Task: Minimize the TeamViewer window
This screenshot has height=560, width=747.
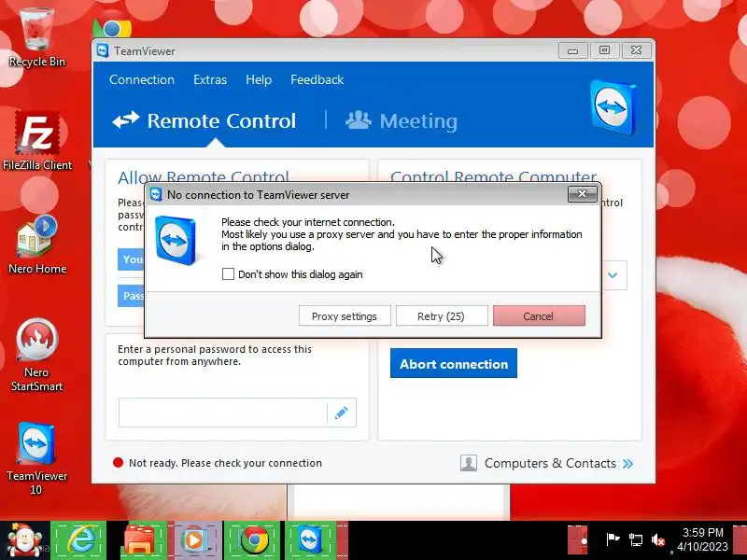Action: [x=573, y=50]
